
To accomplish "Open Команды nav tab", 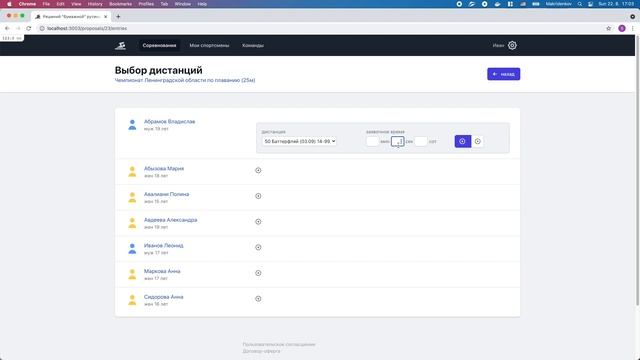I will (x=253, y=45).
